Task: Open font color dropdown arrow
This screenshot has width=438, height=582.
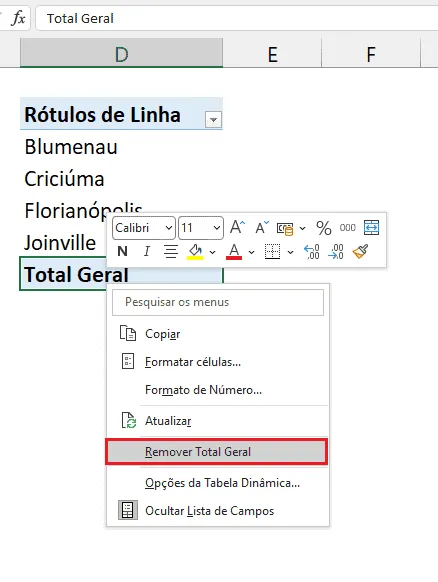Action: (251, 252)
